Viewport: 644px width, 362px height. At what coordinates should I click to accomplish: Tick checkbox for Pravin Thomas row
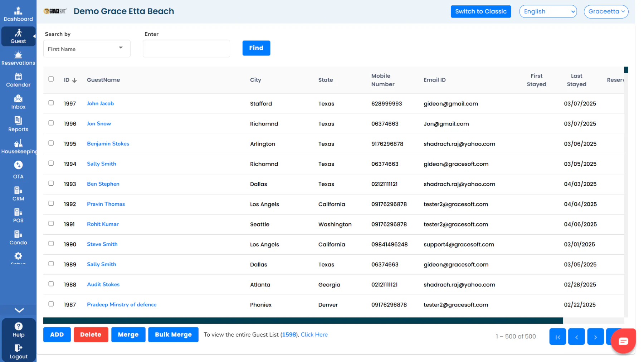pos(51,203)
